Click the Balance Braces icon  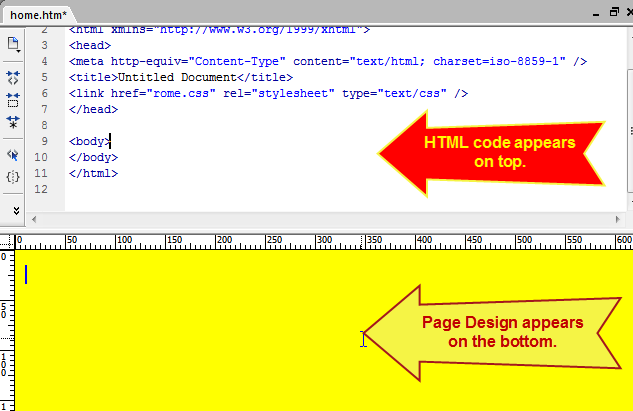14,177
